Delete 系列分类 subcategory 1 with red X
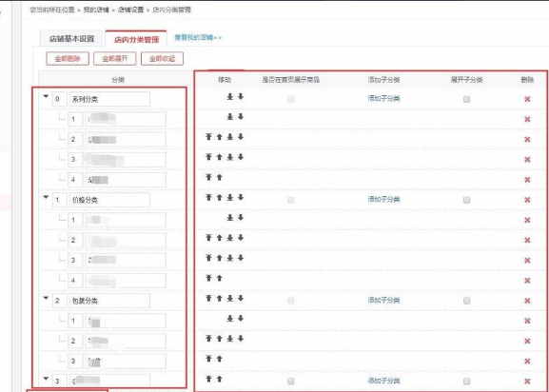 tap(527, 119)
